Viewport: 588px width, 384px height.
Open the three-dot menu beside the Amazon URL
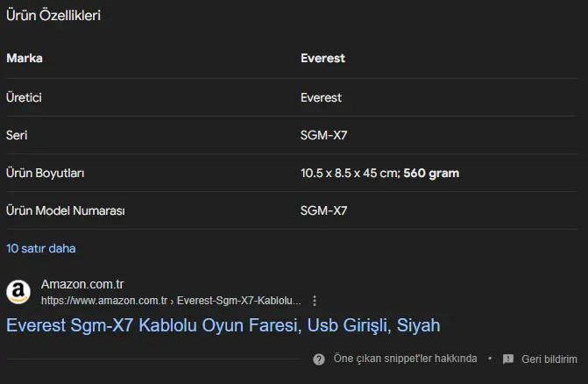315,301
